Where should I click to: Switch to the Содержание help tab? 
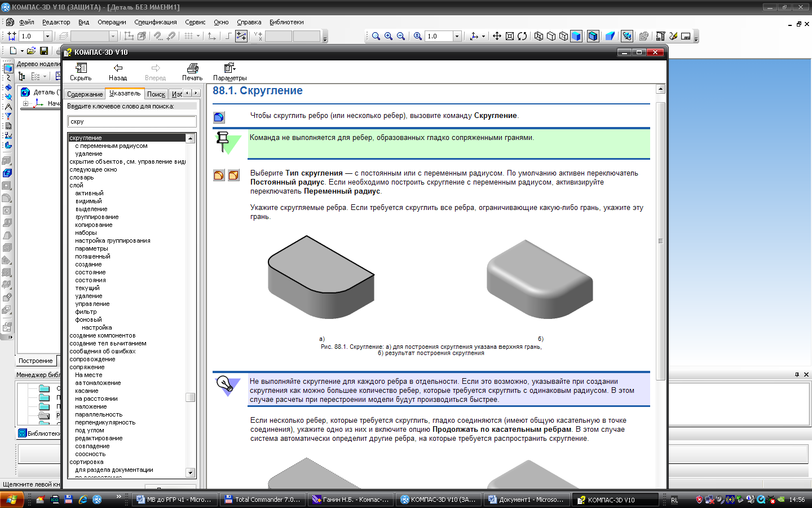coord(85,94)
